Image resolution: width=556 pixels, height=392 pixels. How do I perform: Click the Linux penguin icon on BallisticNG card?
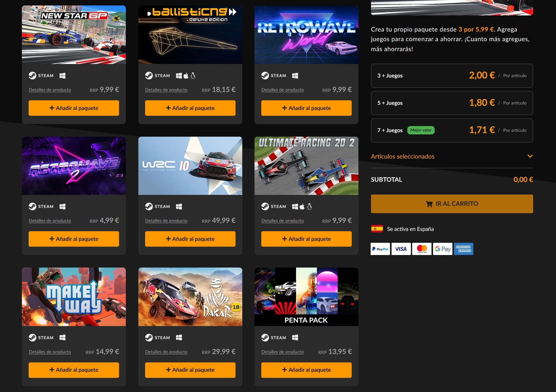click(193, 76)
